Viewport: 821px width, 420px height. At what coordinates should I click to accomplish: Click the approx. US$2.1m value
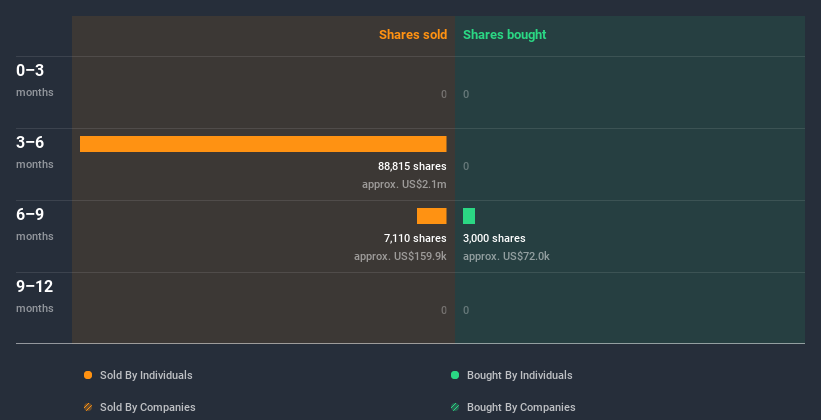404,185
